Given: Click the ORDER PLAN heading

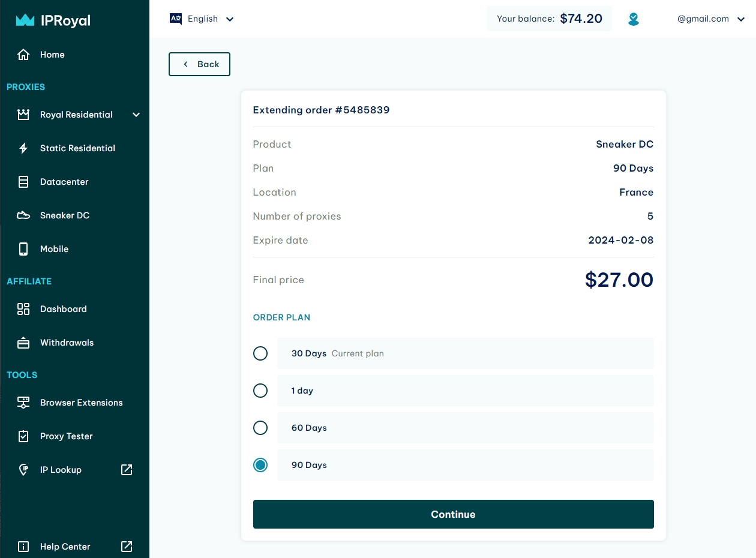Looking at the screenshot, I should [x=281, y=317].
